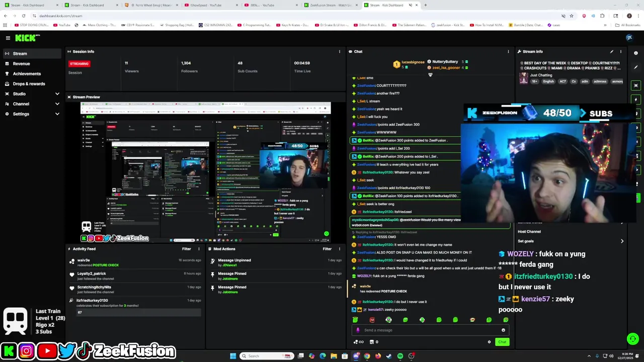Click the green-bordered focus icon in right rail
The image size is (644, 362).
(636, 85)
